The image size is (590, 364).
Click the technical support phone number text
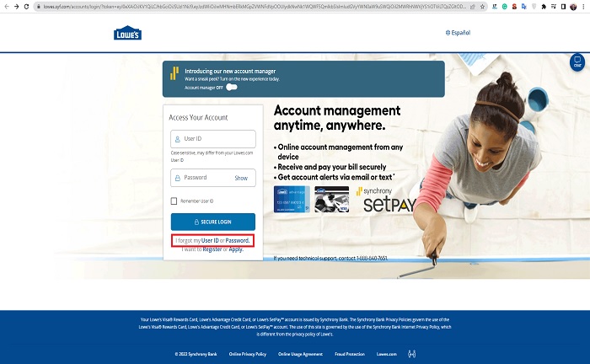point(372,259)
